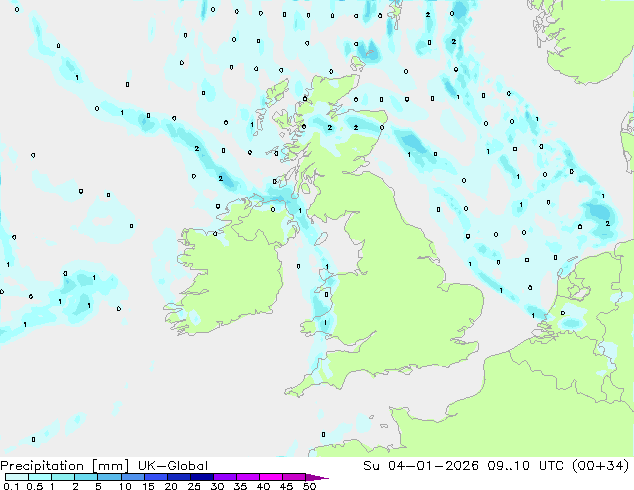Image resolution: width=634 pixels, height=490 pixels.
Task: Click the '50' legend scale value
Action: tap(309, 486)
